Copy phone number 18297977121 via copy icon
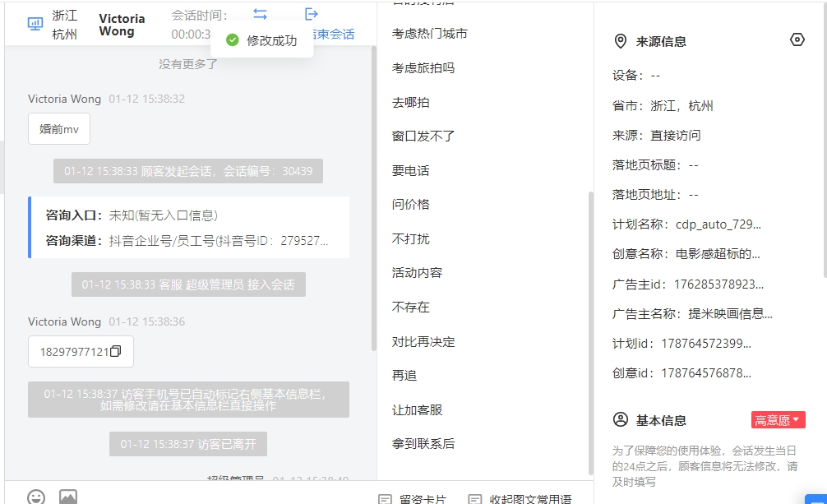The image size is (827, 504). point(116,351)
